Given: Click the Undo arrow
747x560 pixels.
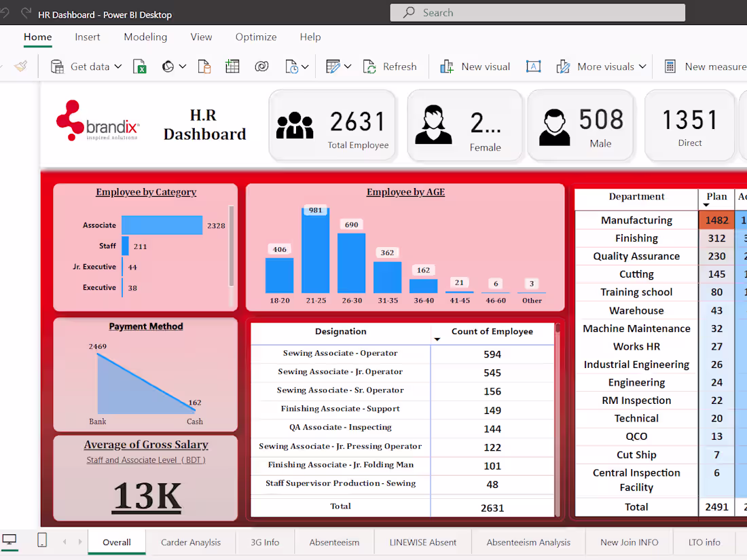Looking at the screenshot, I should pos(6,12).
